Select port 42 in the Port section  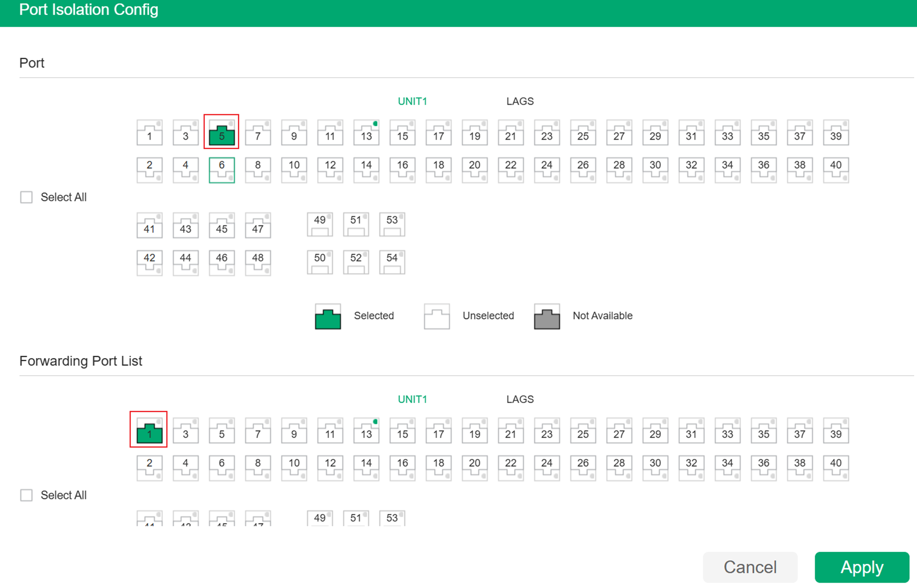coord(149,262)
